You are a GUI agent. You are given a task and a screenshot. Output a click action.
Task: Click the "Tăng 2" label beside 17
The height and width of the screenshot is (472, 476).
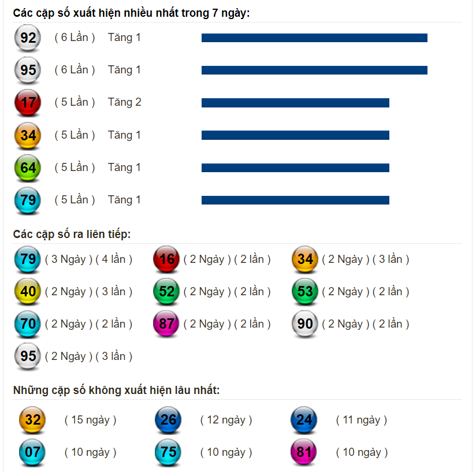pyautogui.click(x=124, y=102)
